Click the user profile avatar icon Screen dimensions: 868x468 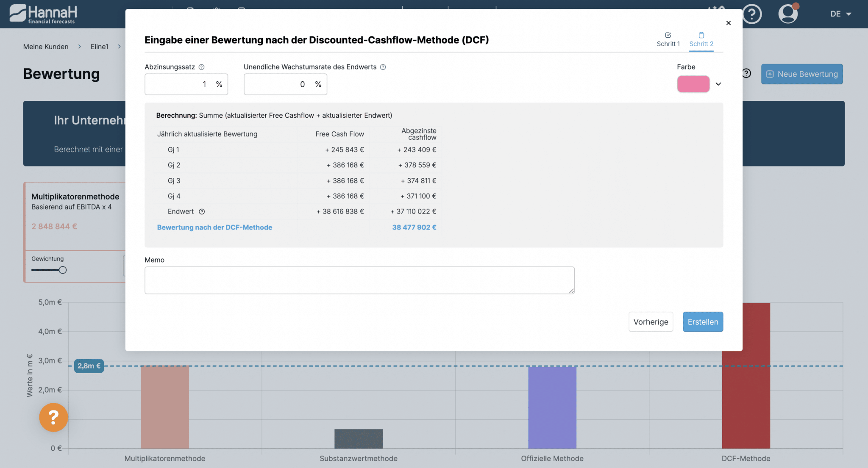coord(788,14)
